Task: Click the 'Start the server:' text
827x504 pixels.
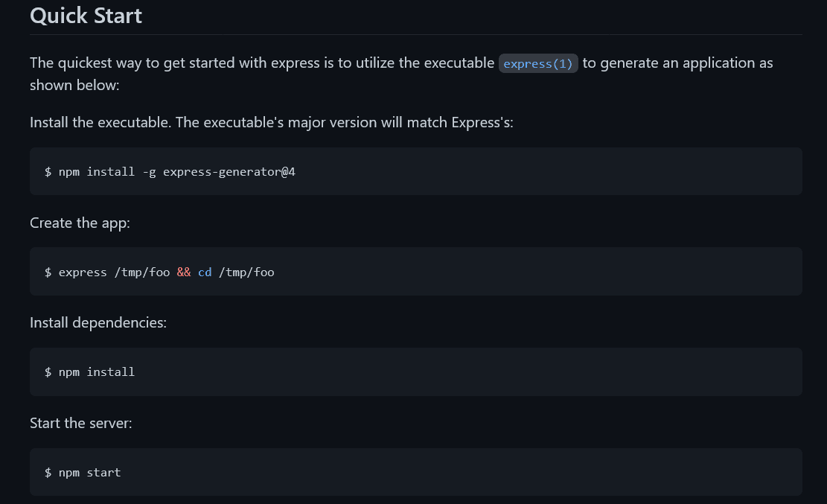Action: (80, 423)
